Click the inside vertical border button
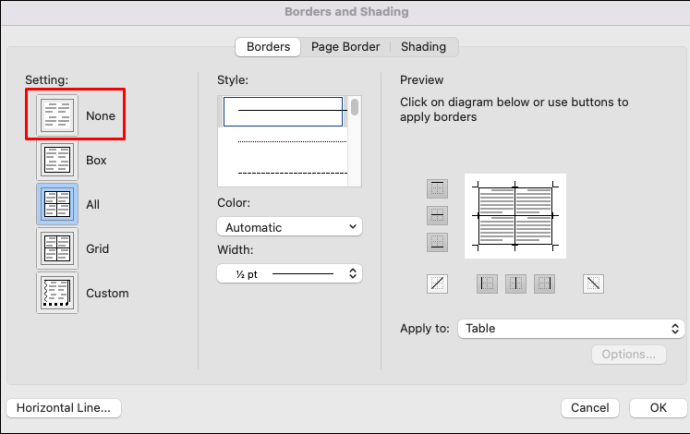Viewport: 690px width, 434px height. pos(516,283)
